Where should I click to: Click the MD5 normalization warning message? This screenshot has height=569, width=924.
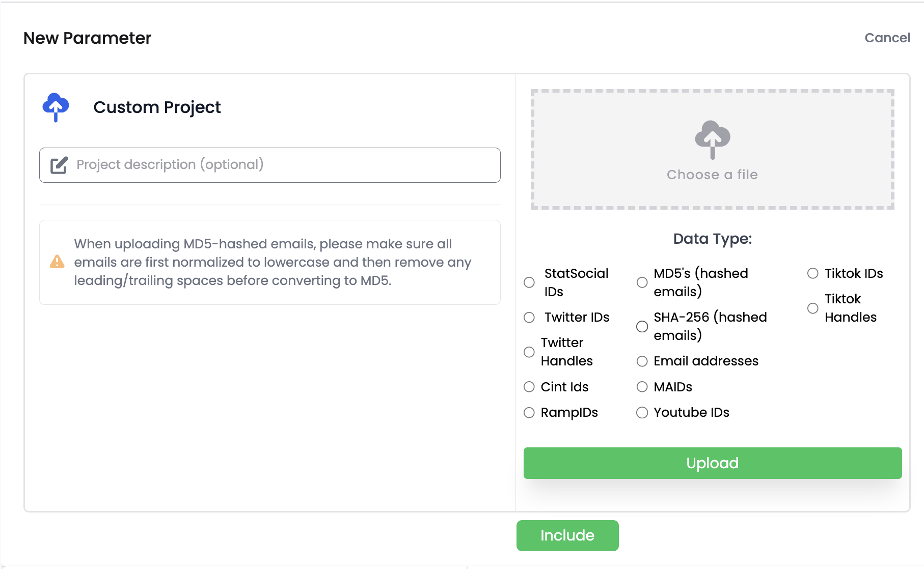273,262
